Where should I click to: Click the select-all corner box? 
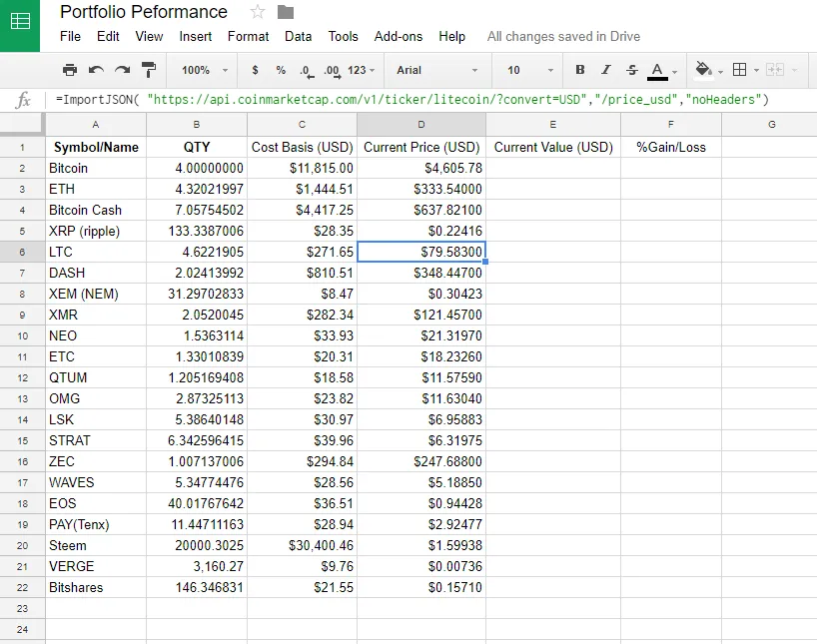click(x=22, y=125)
